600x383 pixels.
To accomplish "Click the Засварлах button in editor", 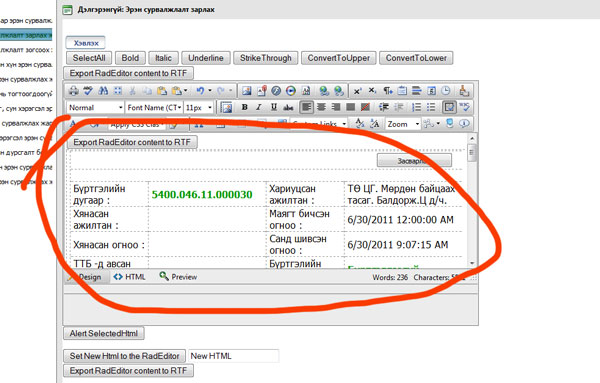I will coord(414,161).
